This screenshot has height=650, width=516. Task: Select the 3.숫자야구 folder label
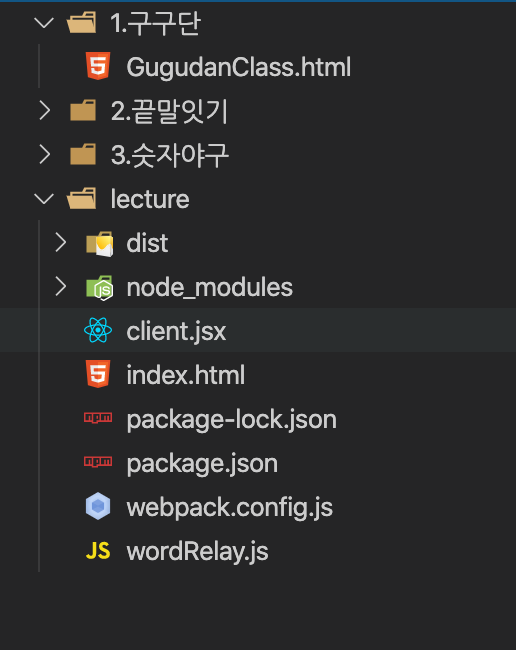point(170,155)
